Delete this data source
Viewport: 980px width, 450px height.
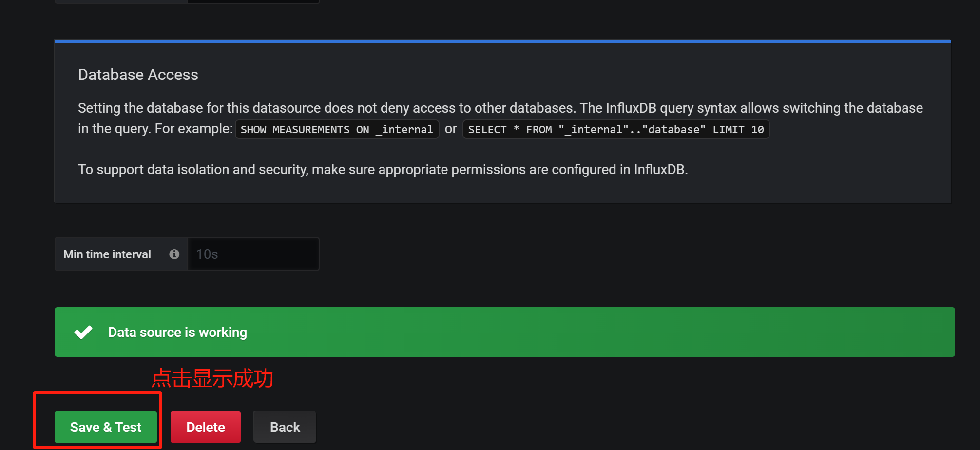pos(205,427)
